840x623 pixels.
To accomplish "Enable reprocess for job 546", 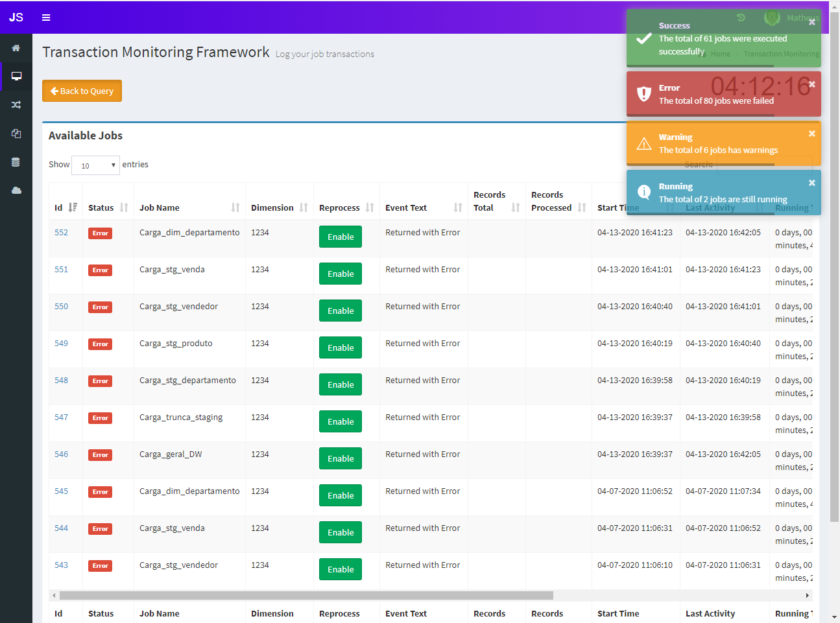I will [341, 458].
